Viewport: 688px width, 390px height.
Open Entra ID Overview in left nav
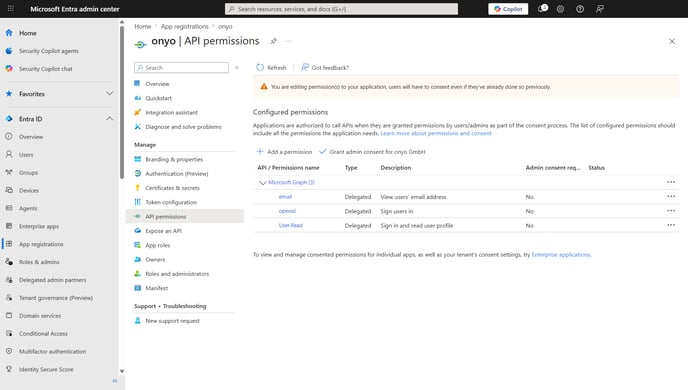[x=31, y=137]
